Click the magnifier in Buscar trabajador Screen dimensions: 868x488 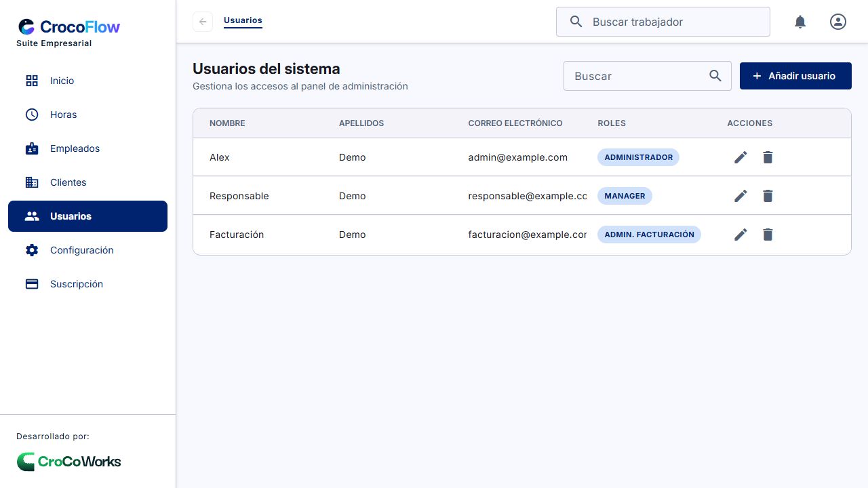pyautogui.click(x=576, y=22)
